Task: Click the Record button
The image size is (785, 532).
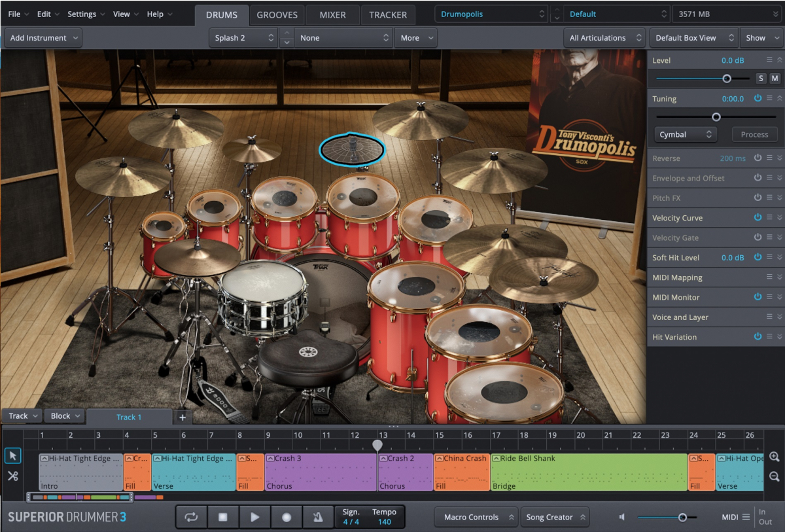Action: (x=286, y=517)
